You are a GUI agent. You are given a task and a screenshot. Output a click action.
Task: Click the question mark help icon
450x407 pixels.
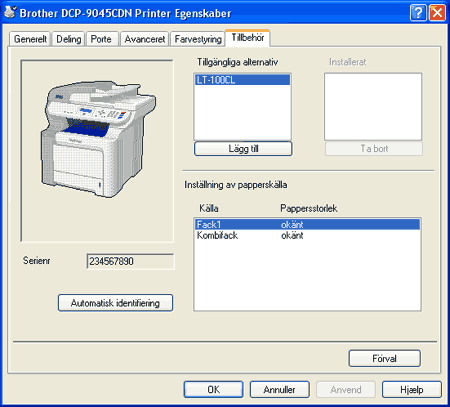418,13
